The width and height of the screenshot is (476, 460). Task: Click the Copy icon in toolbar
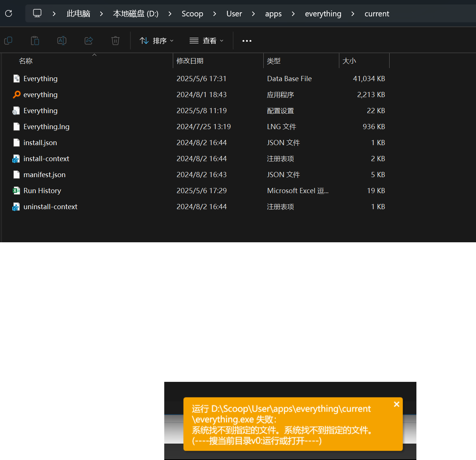pyautogui.click(x=8, y=41)
